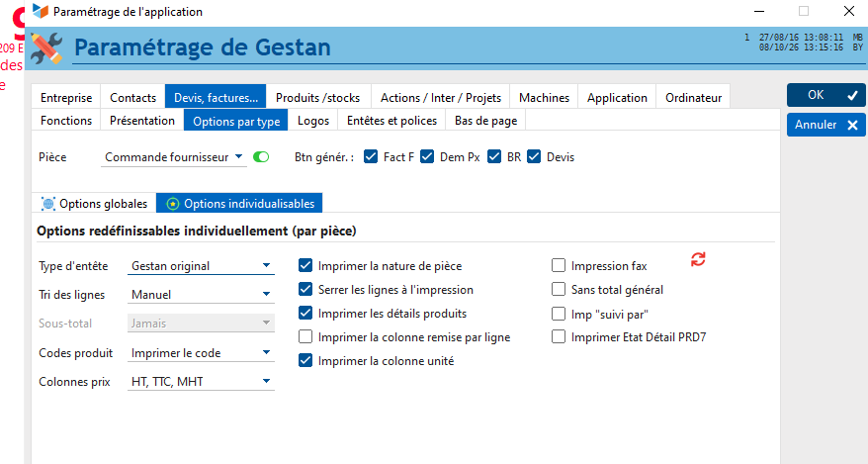Click the checkmark icon on OK button

click(x=852, y=95)
